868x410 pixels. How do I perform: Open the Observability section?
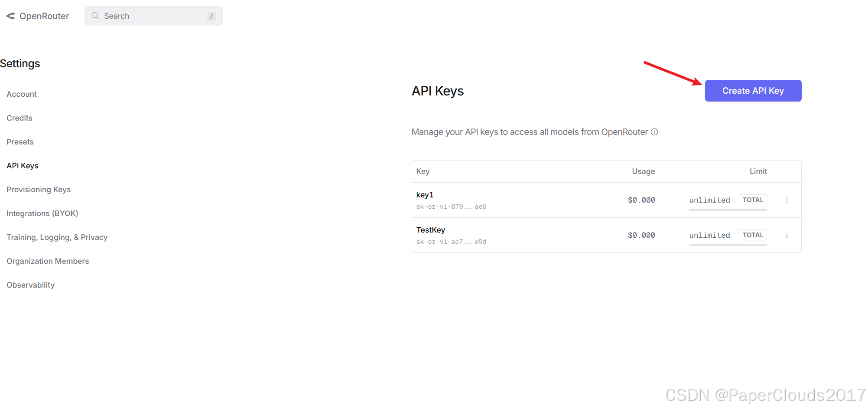click(31, 285)
